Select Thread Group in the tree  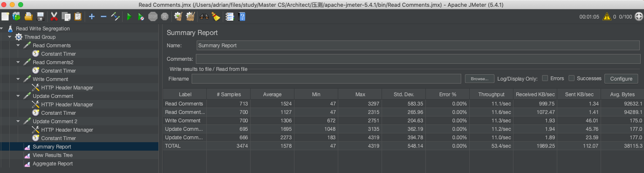pos(40,37)
